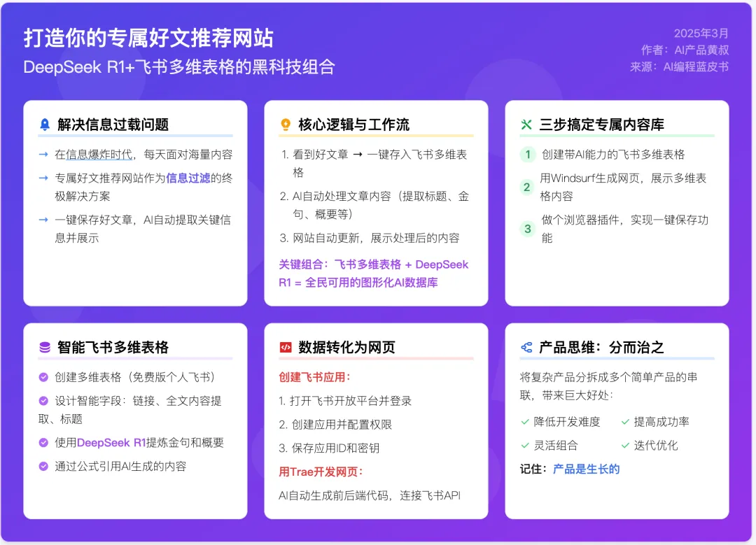
Task: Click source line 来源：AI编程蓝皮书
Action: point(679,67)
